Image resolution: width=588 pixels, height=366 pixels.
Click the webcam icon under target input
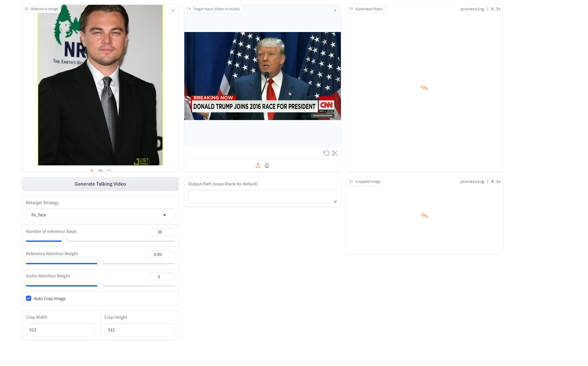[x=267, y=165]
